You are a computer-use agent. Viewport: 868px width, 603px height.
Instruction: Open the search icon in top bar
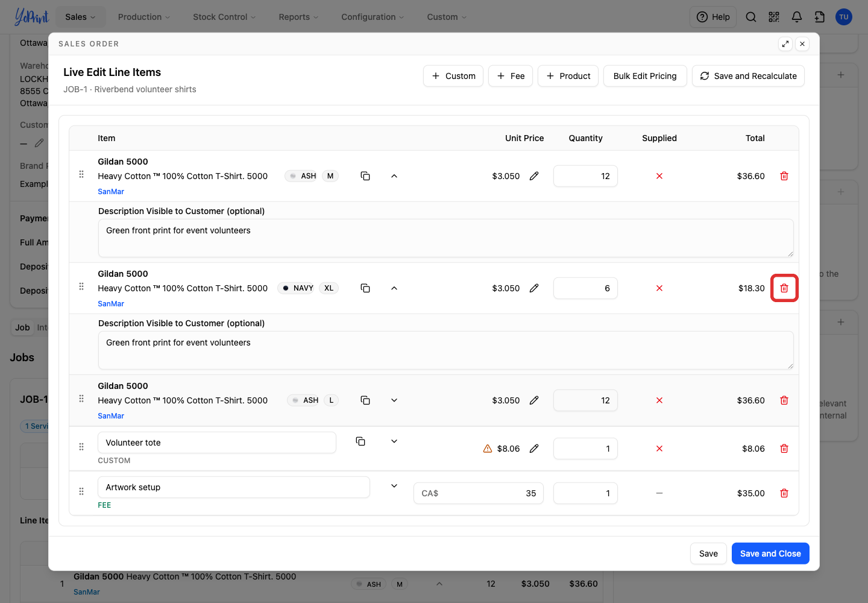(751, 17)
